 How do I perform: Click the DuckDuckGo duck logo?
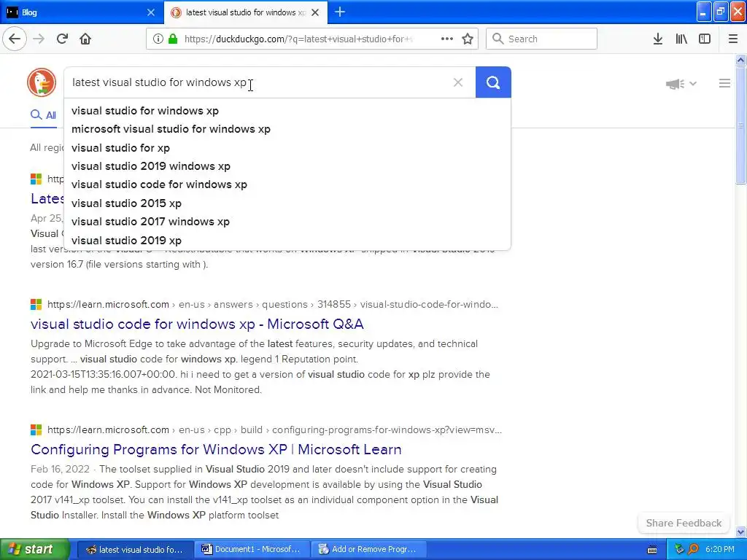(x=42, y=82)
